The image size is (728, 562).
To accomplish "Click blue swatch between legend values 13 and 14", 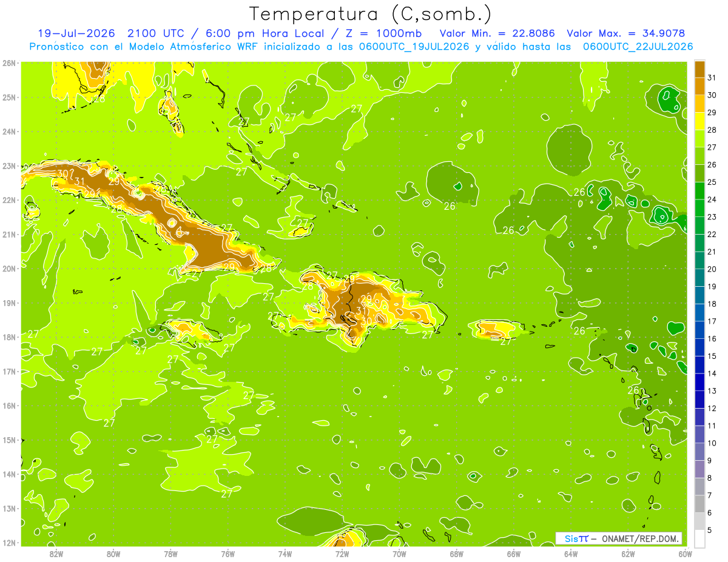I will (699, 382).
